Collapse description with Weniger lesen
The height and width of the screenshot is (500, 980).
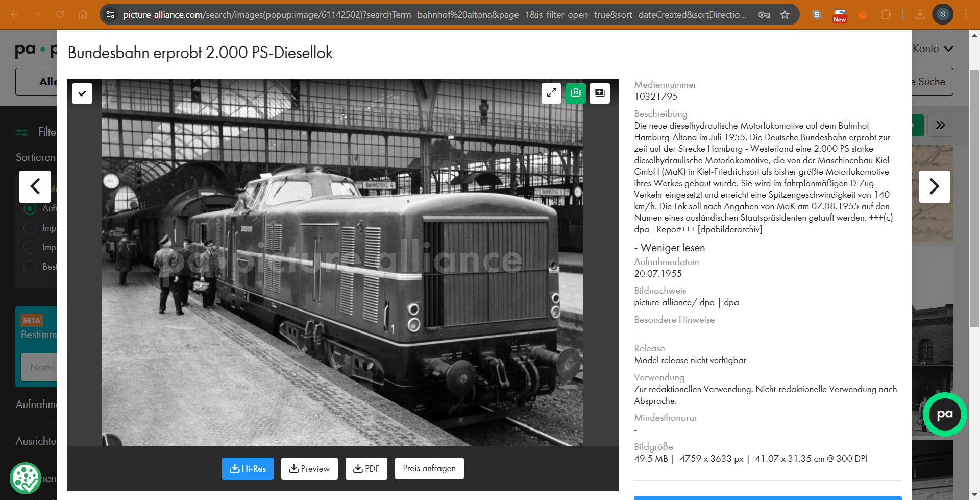(669, 248)
